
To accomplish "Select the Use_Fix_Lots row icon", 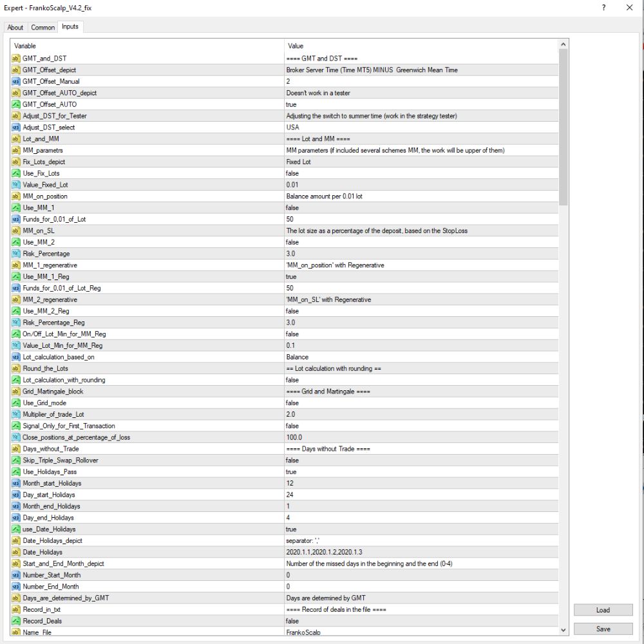I will pos(16,173).
